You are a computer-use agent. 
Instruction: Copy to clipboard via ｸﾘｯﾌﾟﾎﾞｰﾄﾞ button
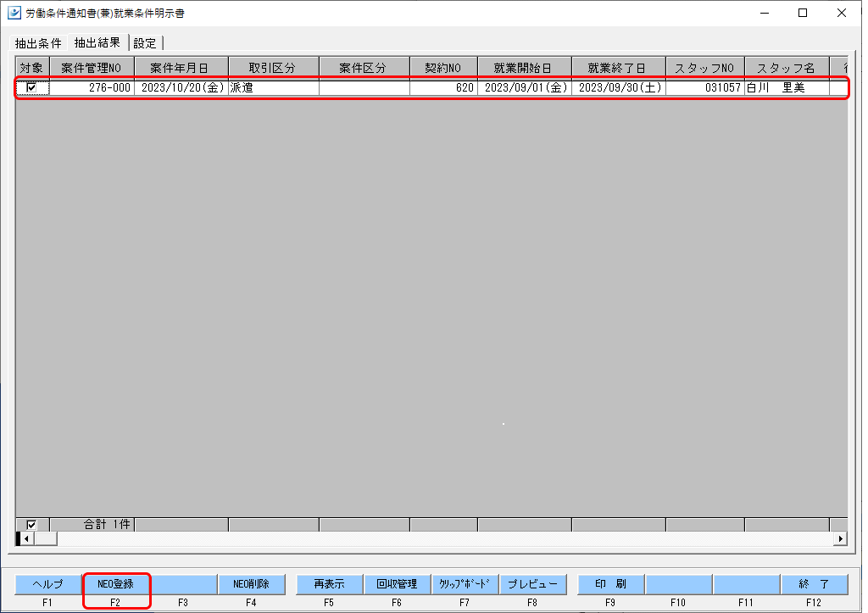465,584
